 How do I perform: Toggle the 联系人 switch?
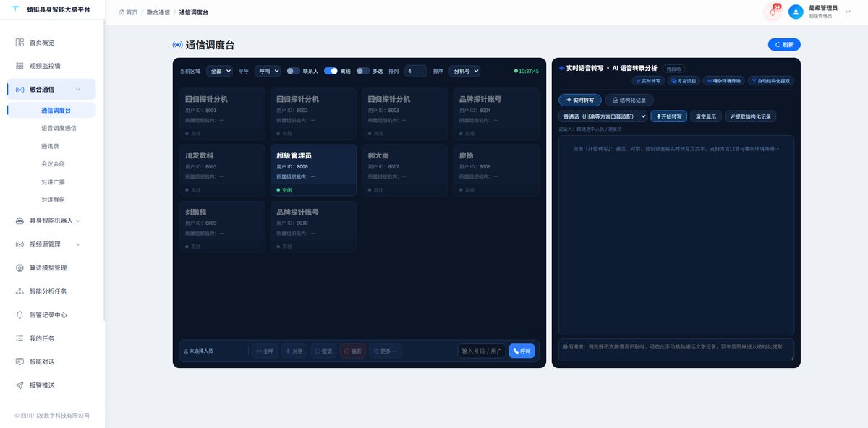[293, 71]
